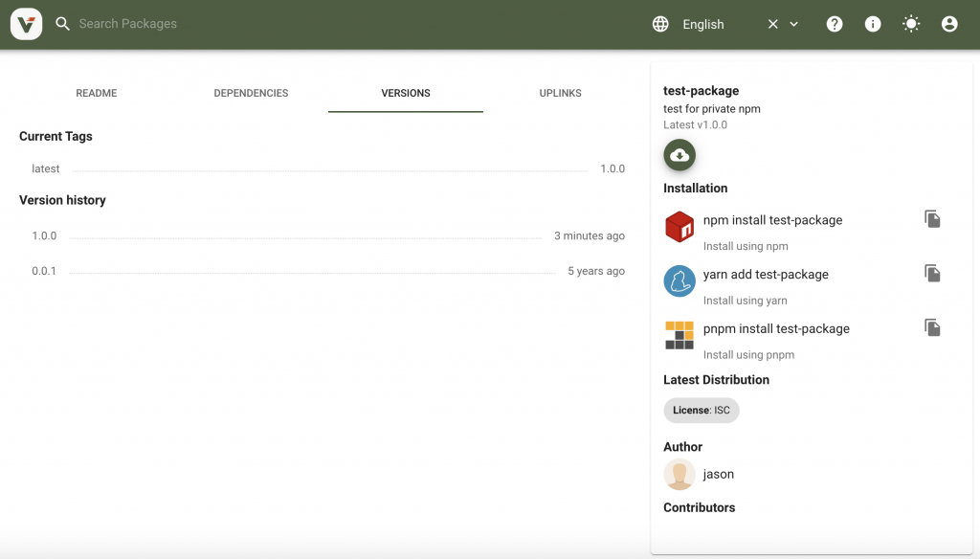Viewport: 980px width, 559px height.
Task: Click 'pnpm install test-package' text
Action: 776,329
